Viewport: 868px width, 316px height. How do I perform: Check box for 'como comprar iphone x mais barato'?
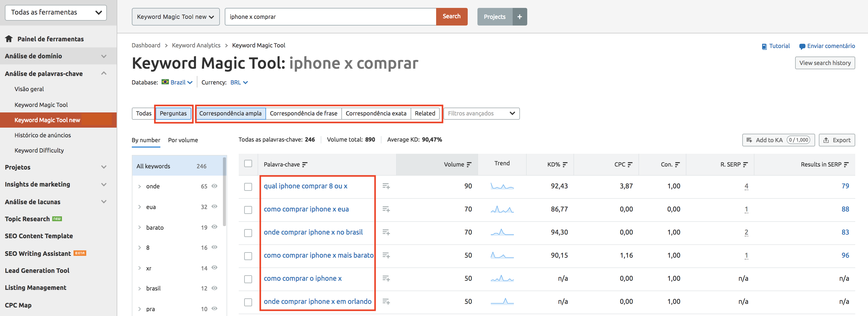tap(248, 256)
